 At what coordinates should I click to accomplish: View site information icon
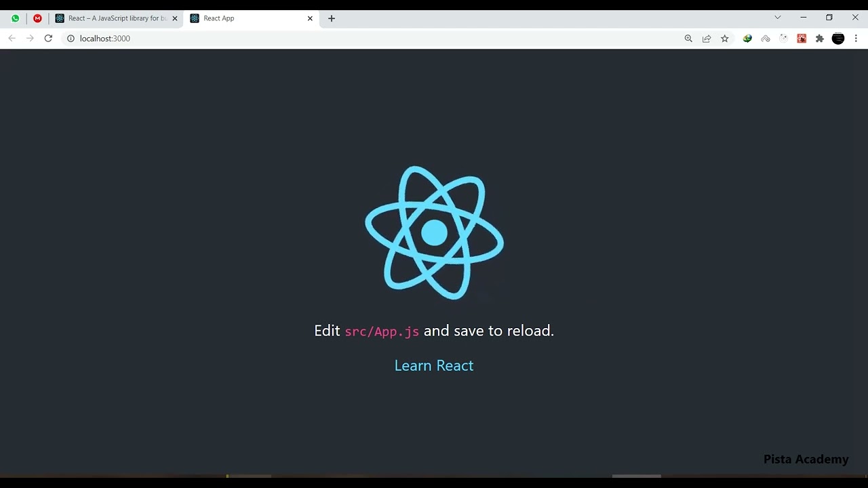(71, 39)
